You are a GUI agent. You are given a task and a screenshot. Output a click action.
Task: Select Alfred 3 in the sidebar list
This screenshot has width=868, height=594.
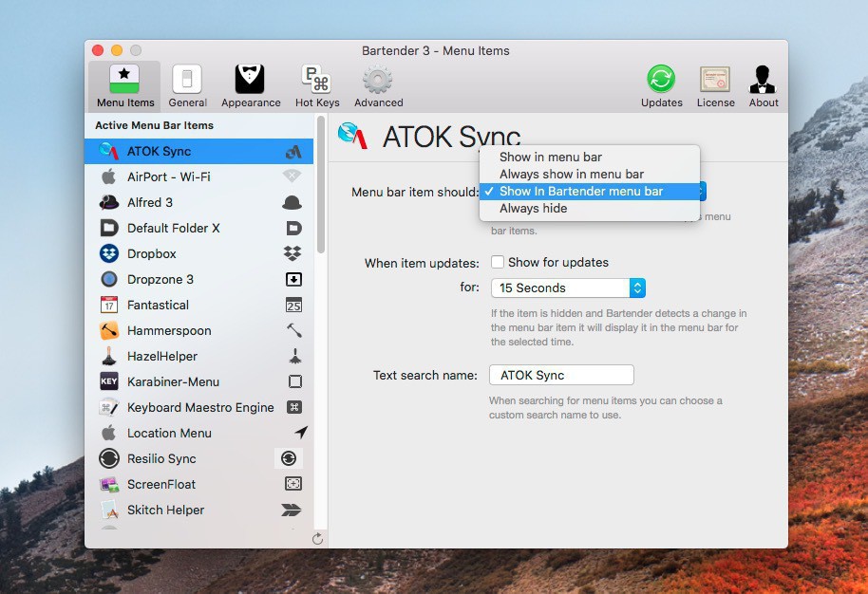click(150, 202)
